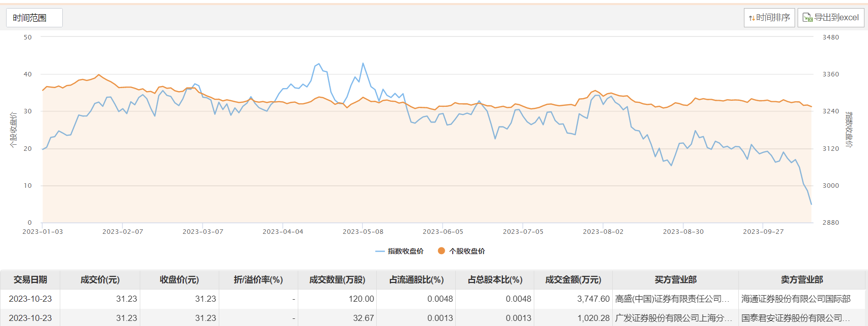Image resolution: width=868 pixels, height=326 pixels.
Task: Click the 时间排序 sort button
Action: coord(769,18)
